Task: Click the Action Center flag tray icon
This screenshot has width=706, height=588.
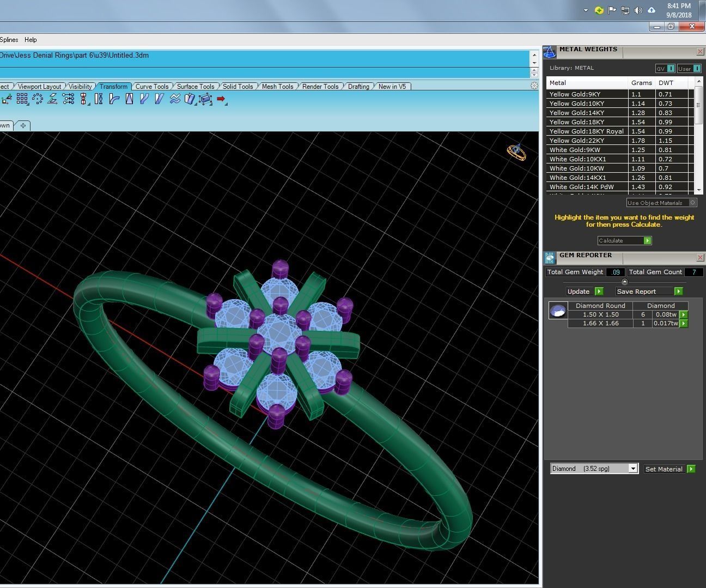Action: [612, 10]
